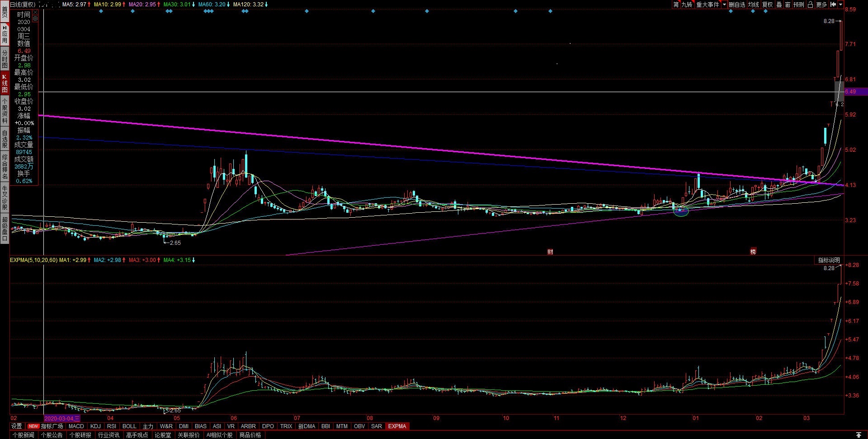Toggle the 简 simple mode button
This screenshot has height=439, width=868.
(x=676, y=5)
